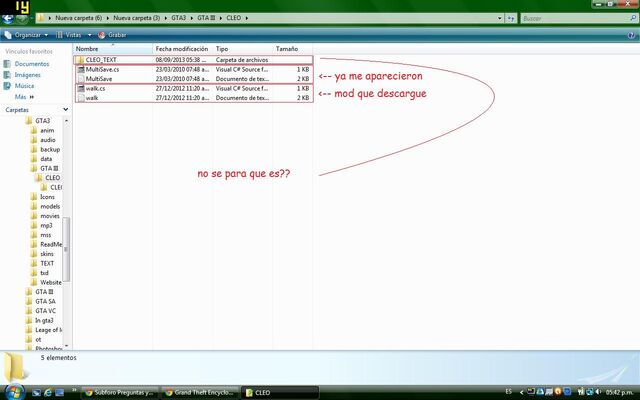The height and width of the screenshot is (400, 640).
Task: Click the Forward navigation arrow button
Action: [22, 19]
